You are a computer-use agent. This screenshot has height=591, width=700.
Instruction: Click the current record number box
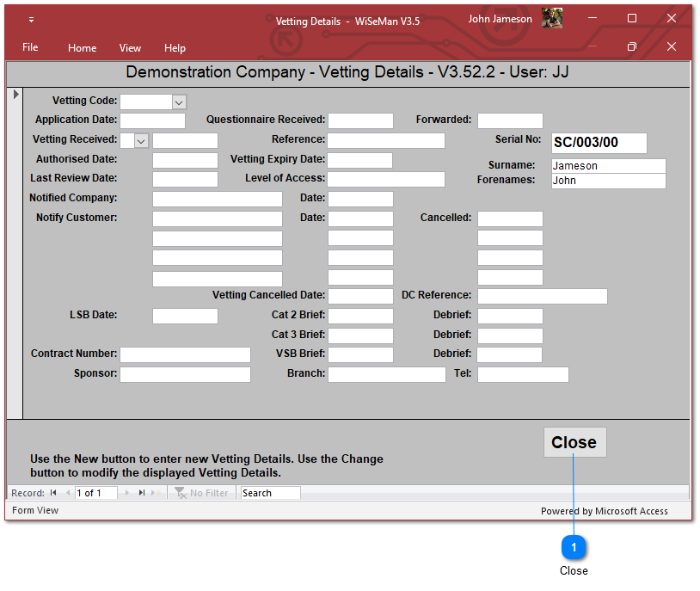click(x=96, y=493)
